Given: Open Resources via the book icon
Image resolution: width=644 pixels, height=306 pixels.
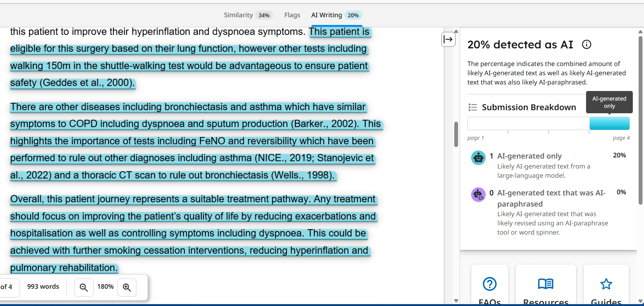Looking at the screenshot, I should coord(545,284).
